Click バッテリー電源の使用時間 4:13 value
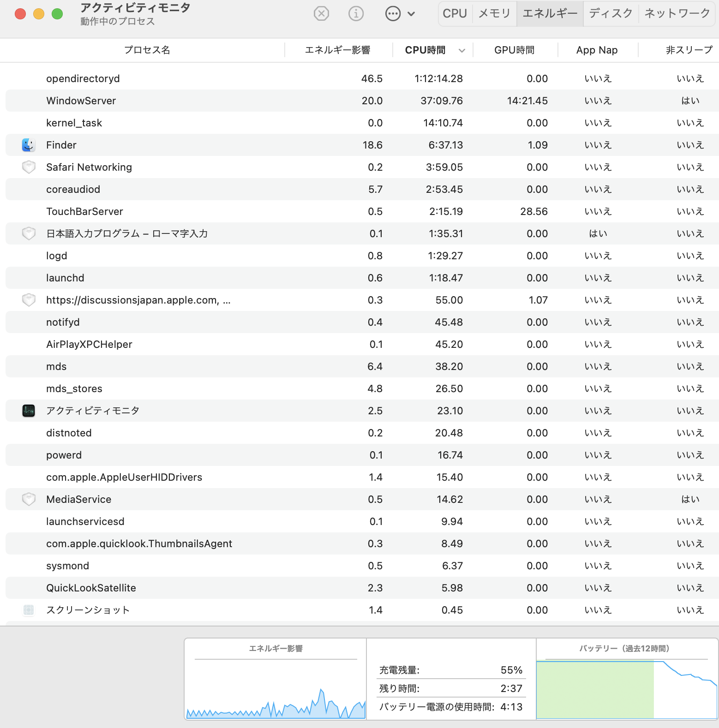 pos(511,707)
